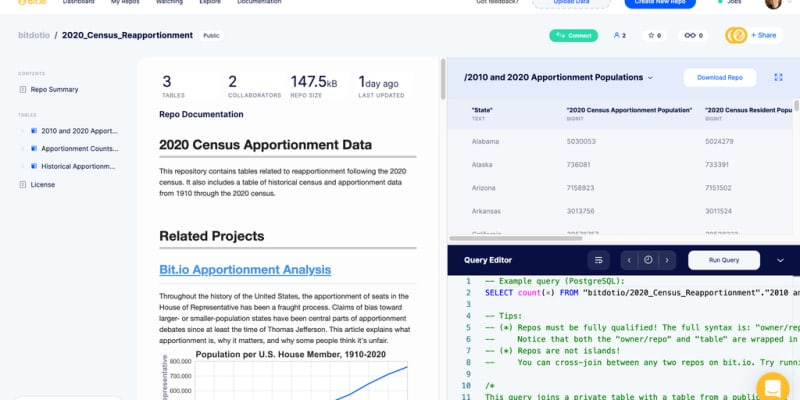Click the License document icon

22,185
